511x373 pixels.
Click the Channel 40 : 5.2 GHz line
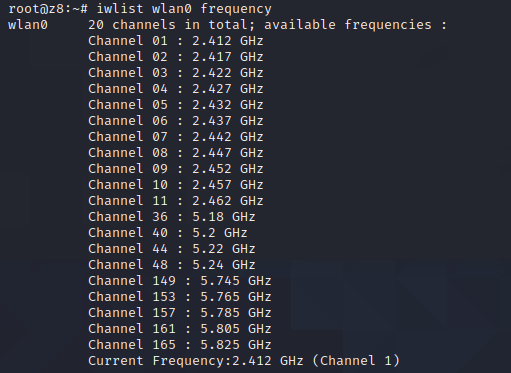[168, 233]
